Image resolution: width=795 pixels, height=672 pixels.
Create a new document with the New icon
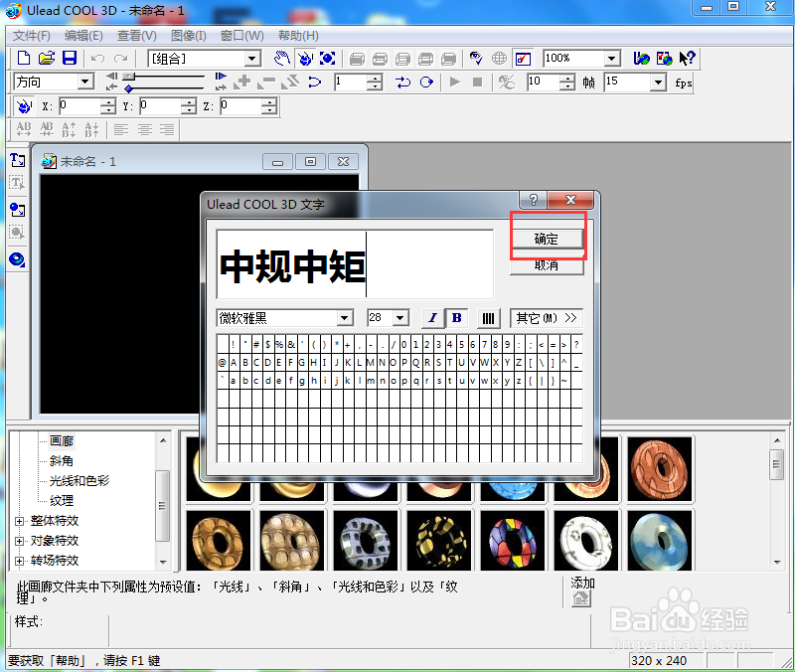pyautogui.click(x=23, y=59)
